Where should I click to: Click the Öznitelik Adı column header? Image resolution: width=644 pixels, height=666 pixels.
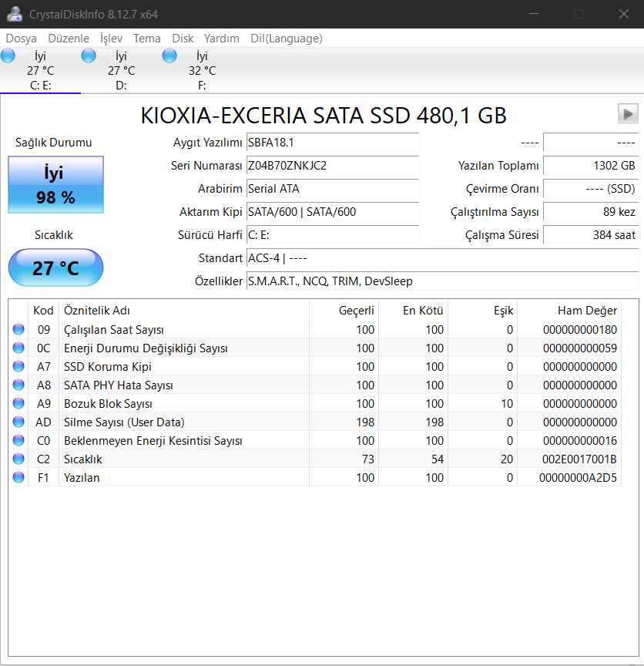click(184, 311)
